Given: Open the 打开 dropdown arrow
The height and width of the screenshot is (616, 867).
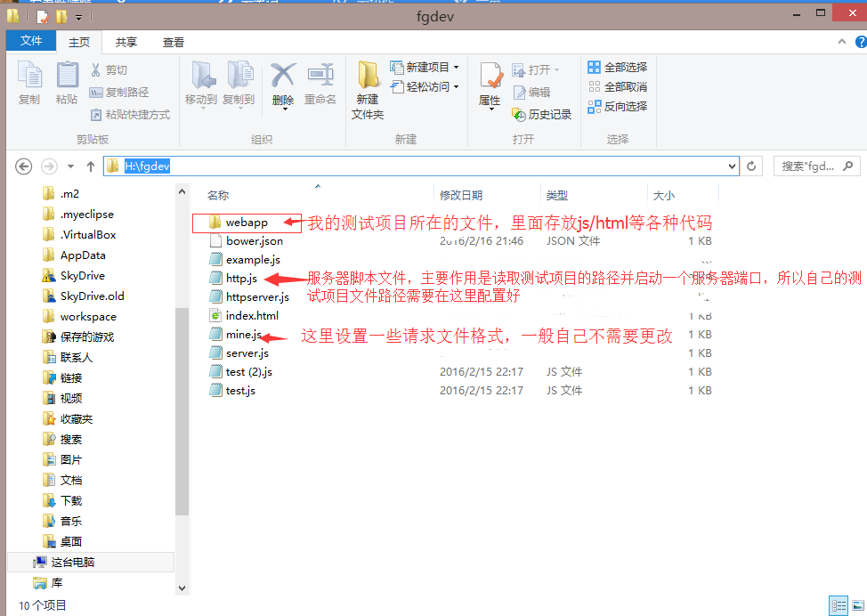Looking at the screenshot, I should (x=557, y=69).
